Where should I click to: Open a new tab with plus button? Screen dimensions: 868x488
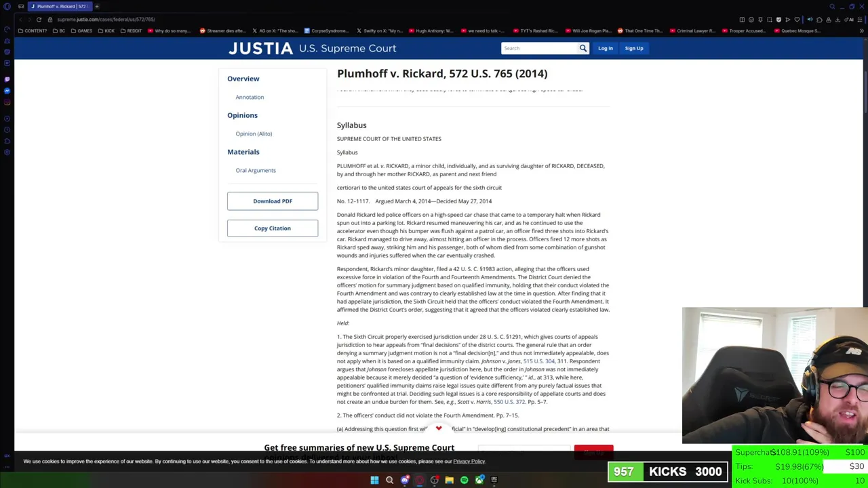tap(97, 6)
